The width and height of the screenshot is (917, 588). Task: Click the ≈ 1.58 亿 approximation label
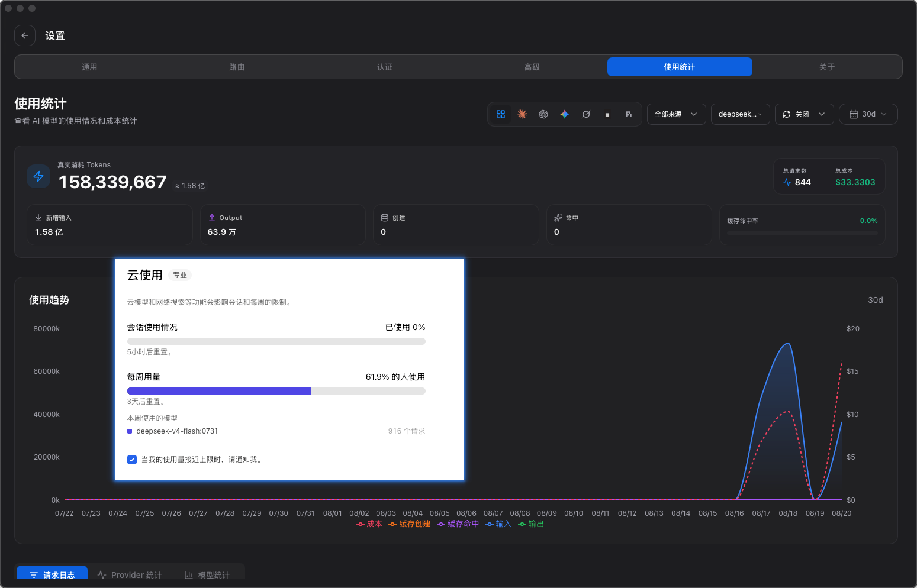point(190,186)
